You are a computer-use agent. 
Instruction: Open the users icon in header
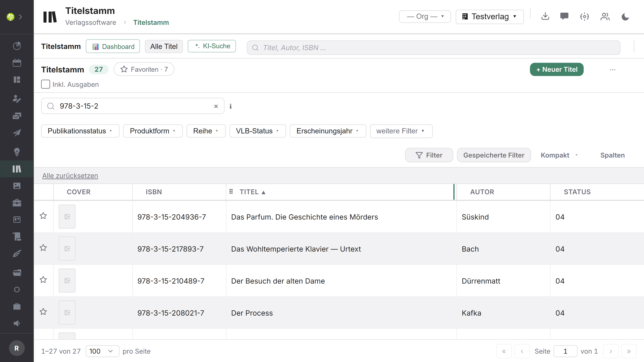coord(605,17)
